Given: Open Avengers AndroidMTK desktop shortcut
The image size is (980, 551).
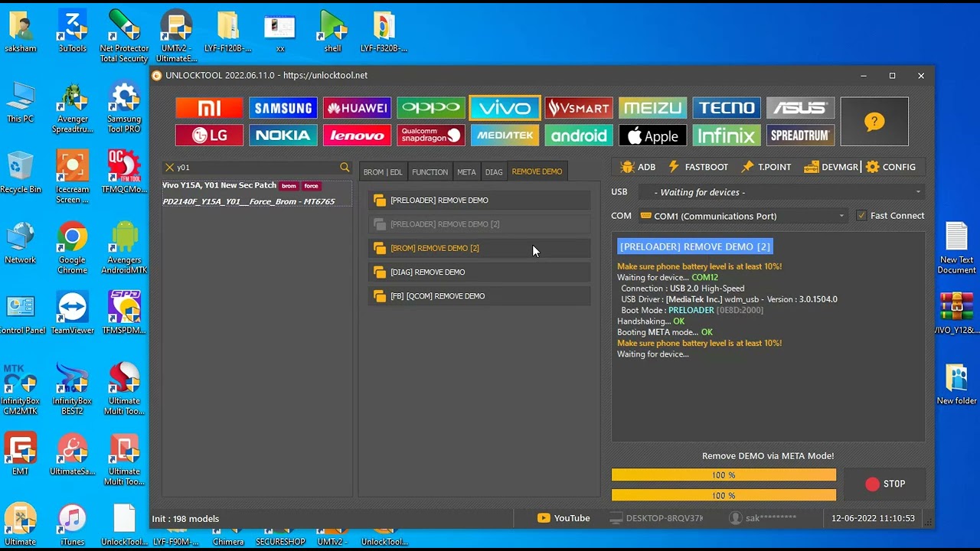Looking at the screenshot, I should 124,248.
